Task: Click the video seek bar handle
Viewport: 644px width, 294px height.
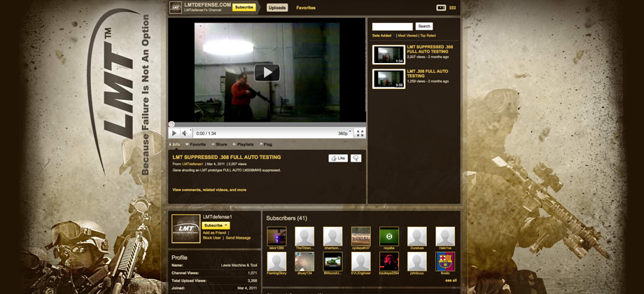Action: coord(171,125)
